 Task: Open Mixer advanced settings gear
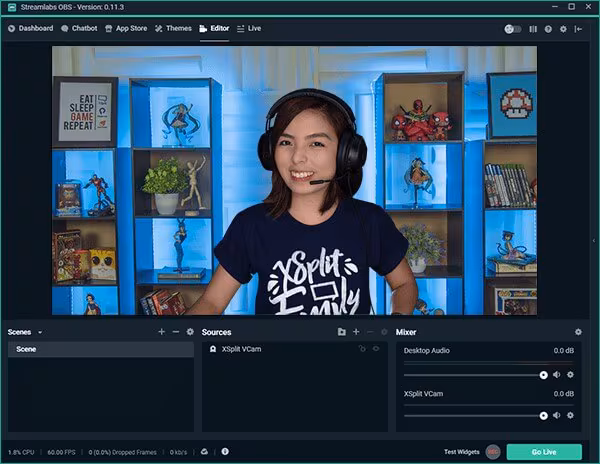coord(578,332)
